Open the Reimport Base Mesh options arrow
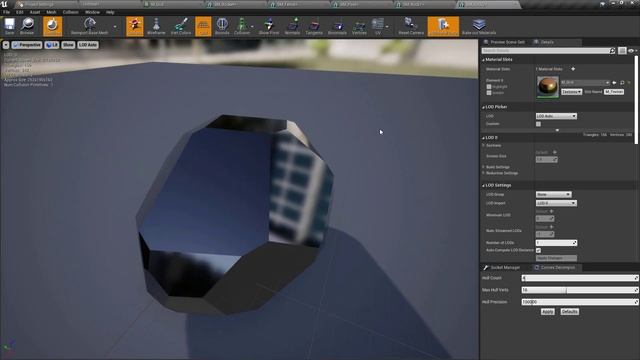 [115, 27]
